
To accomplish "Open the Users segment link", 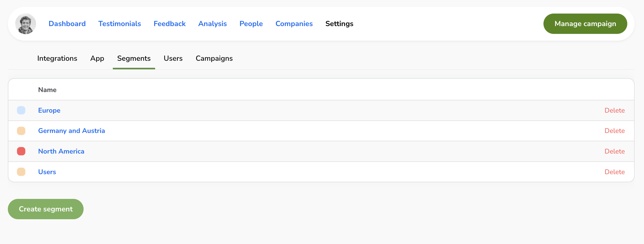I will coord(47,172).
